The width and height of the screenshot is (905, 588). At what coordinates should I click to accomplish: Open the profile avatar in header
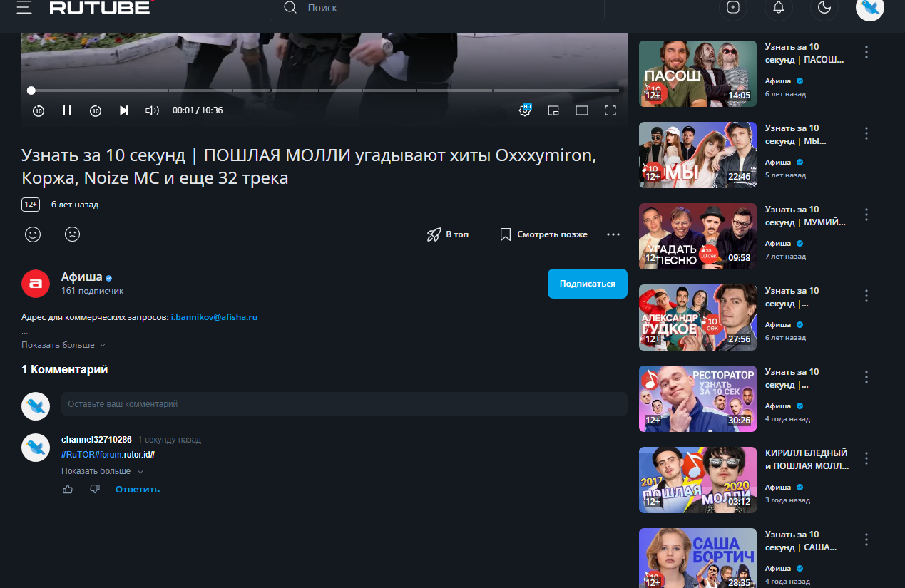point(870,7)
